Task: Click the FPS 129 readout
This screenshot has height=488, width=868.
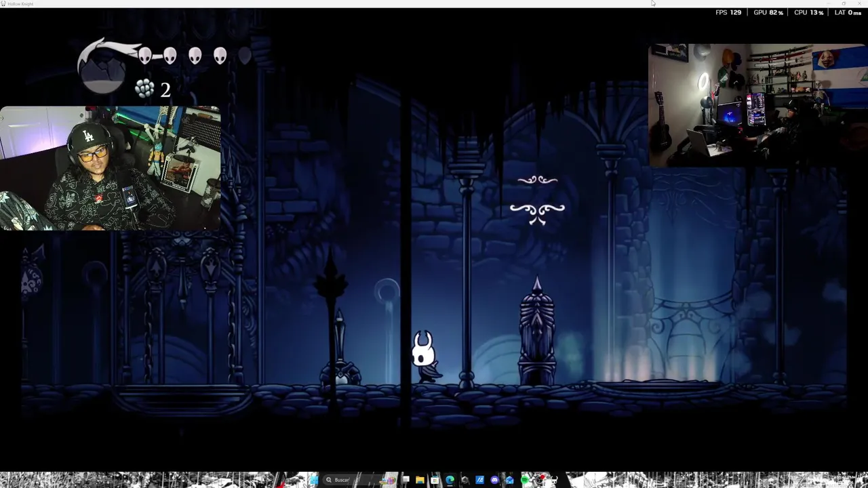Action: pyautogui.click(x=728, y=12)
